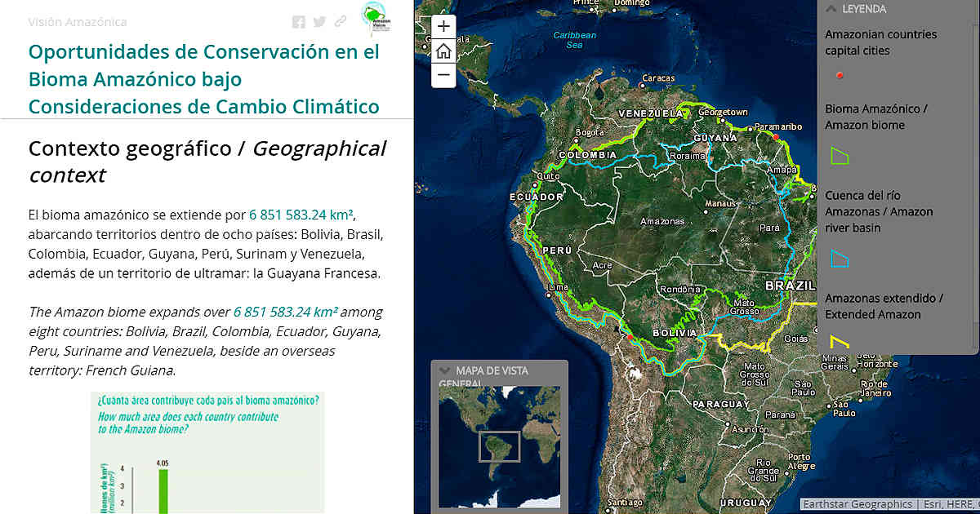Click the Bogota label on the map
The image size is (980, 514).
coord(590,132)
